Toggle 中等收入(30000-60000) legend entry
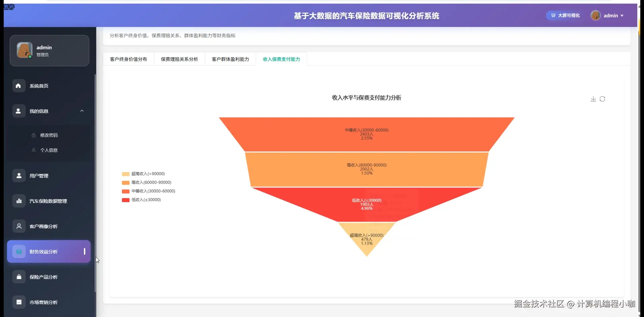 coord(149,191)
